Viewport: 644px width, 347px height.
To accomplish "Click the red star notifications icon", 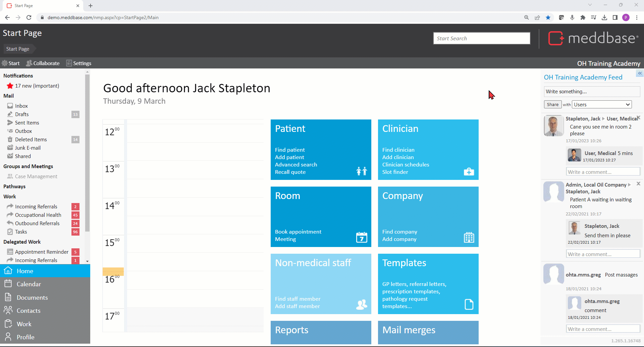I will click(x=10, y=86).
